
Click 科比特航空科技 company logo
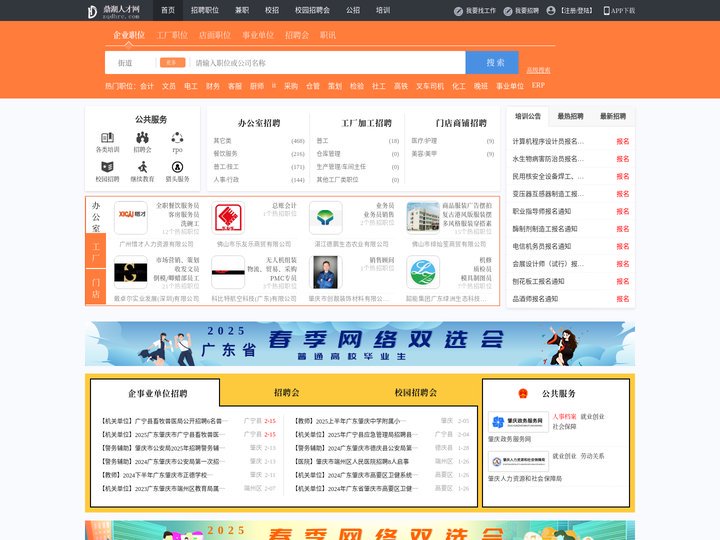pyautogui.click(x=228, y=272)
